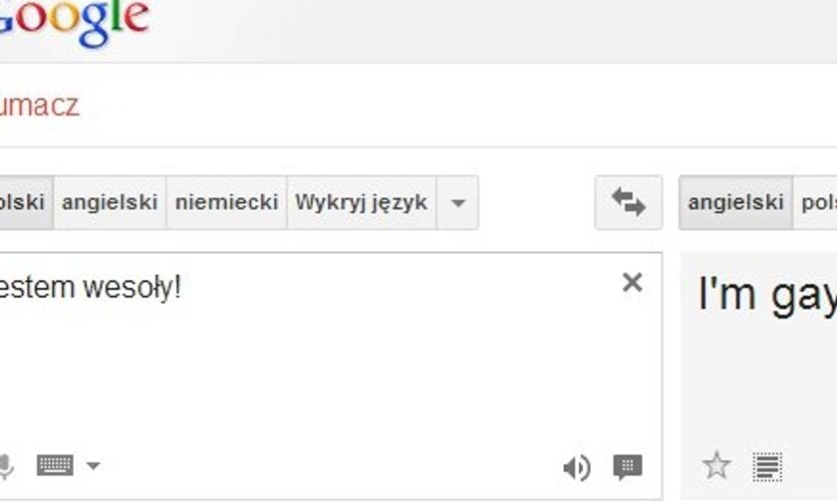Screen dimensions: 837x504
Task: Open the speech bubble icon in the source box
Action: (627, 467)
